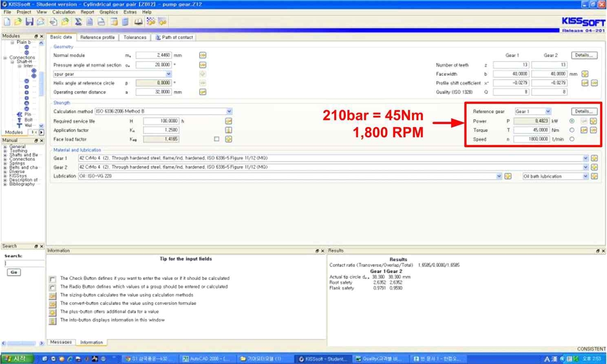The width and height of the screenshot is (607, 364).
Task: Click the Torque value input field
Action: tap(532, 130)
